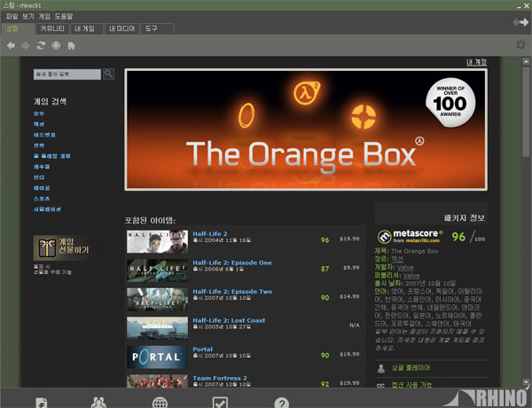
Task: Click the scrollbar up arrow
Action: [x=526, y=61]
